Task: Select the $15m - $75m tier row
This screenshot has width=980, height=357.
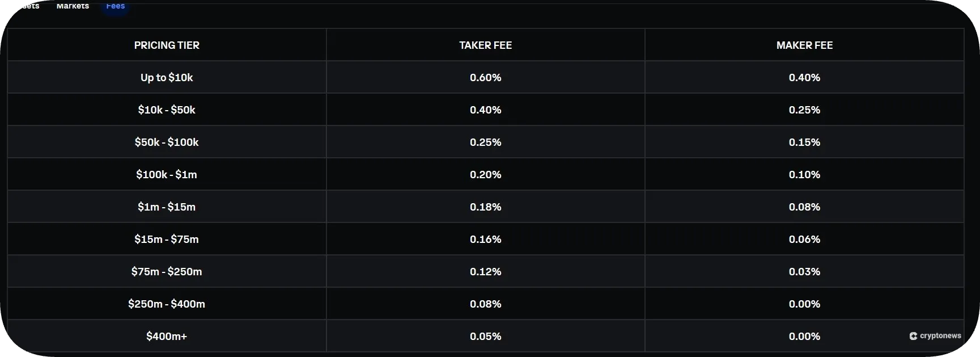Action: click(x=167, y=239)
